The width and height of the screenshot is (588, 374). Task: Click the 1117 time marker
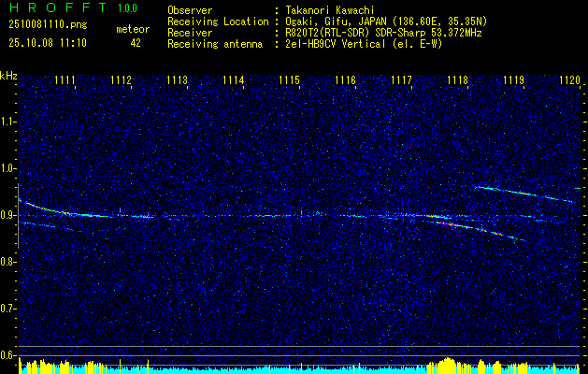point(401,80)
